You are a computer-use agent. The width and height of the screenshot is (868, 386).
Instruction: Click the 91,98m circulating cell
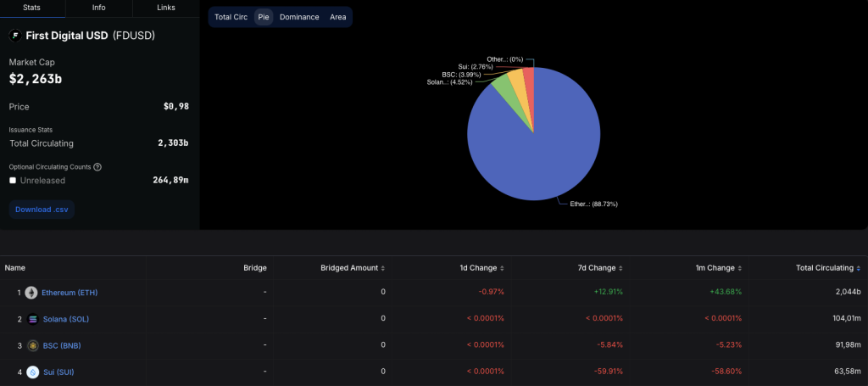point(849,345)
